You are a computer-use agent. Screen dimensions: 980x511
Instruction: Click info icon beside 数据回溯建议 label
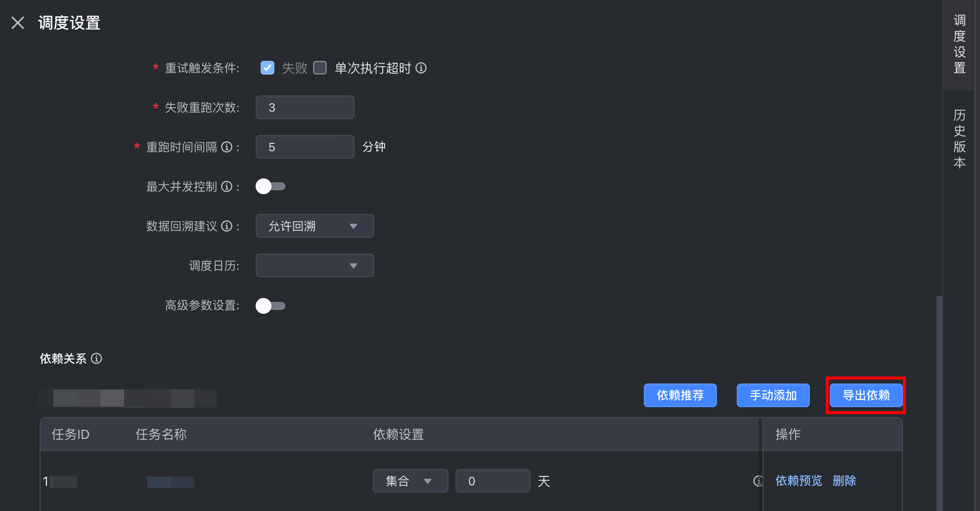click(226, 226)
